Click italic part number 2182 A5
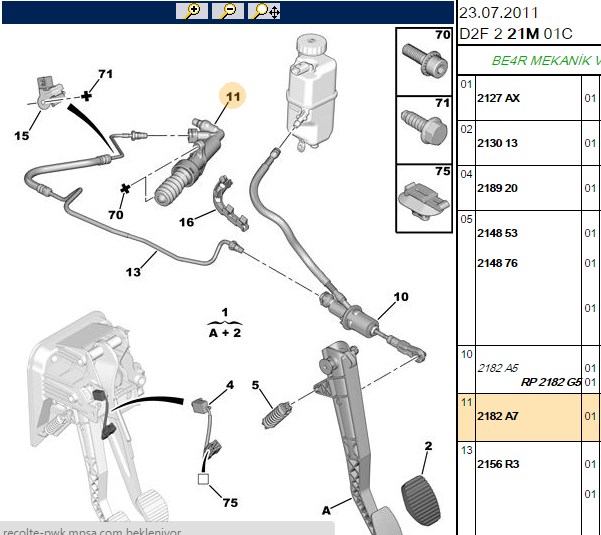Screen dimensions: 601x535 click(x=498, y=368)
